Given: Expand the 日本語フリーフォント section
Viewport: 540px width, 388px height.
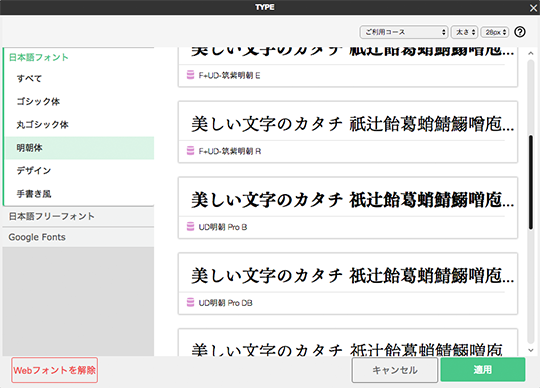Looking at the screenshot, I should click(x=79, y=216).
